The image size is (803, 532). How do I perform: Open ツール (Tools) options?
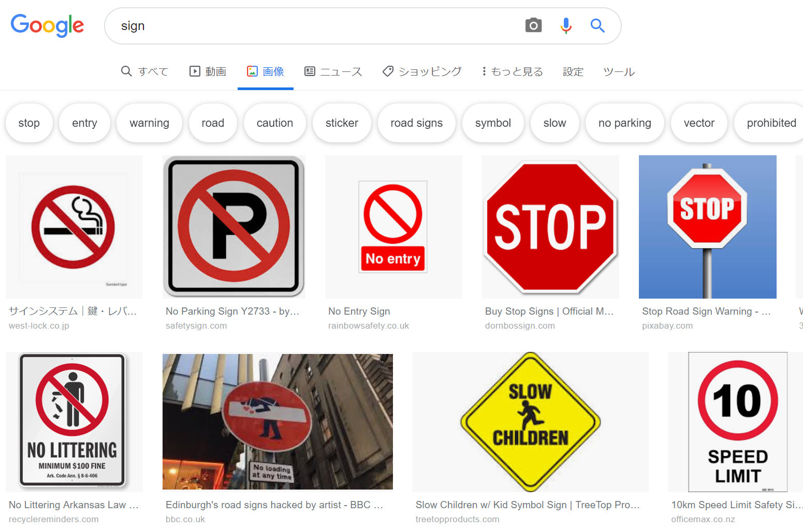(619, 71)
